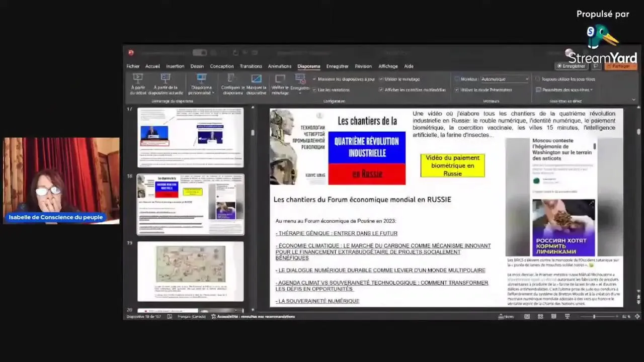The height and width of the screenshot is (362, 644).
Task: Open Diaporama personnalisé dropdown
Action: (x=201, y=84)
